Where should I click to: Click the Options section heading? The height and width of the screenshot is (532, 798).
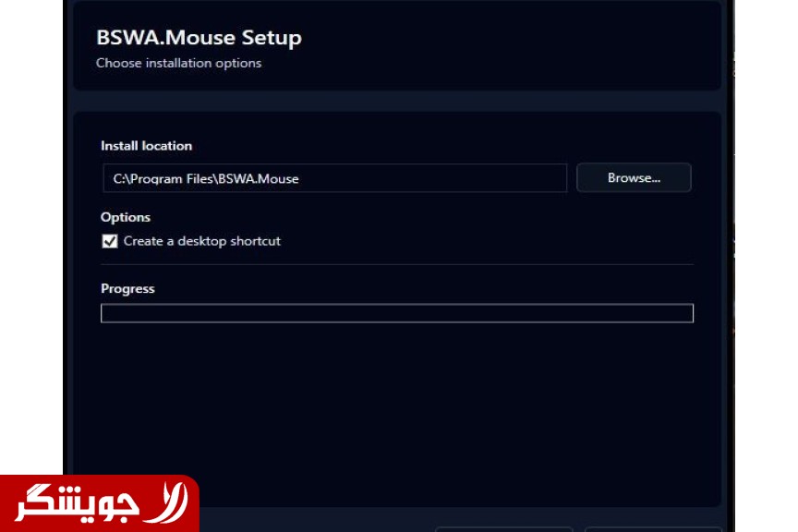click(126, 217)
